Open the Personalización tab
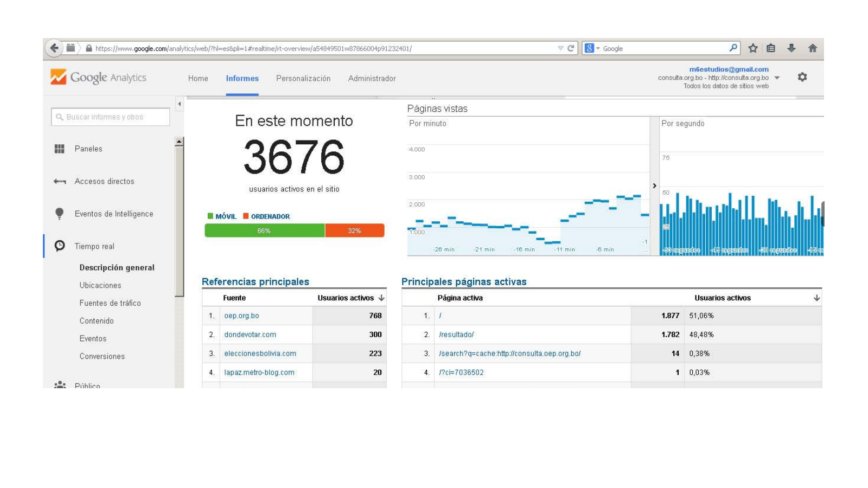This screenshot has height=488, width=868. 303,79
